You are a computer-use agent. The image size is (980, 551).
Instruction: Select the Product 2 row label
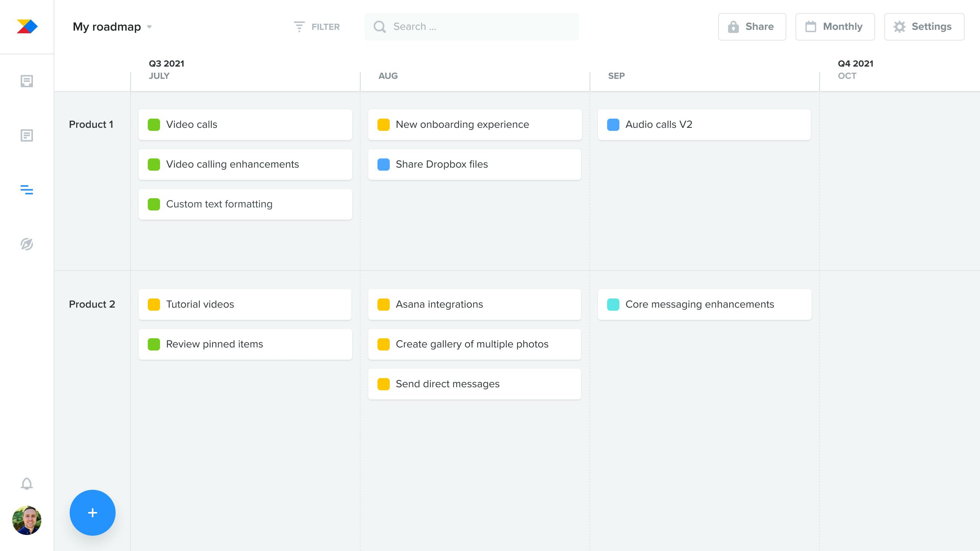point(92,304)
